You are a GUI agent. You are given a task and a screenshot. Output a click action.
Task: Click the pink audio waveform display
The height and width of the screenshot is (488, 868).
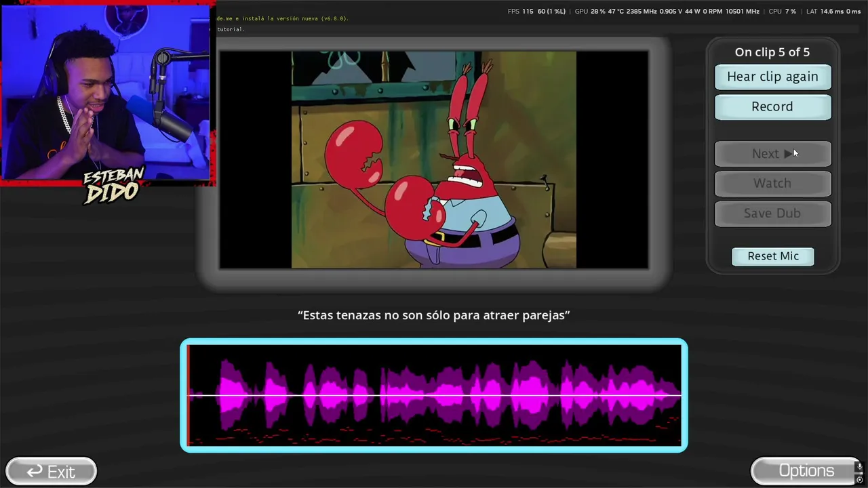tap(434, 395)
